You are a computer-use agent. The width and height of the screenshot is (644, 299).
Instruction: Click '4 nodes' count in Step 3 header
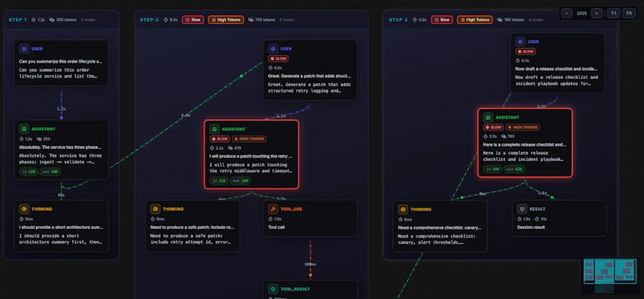[535, 19]
